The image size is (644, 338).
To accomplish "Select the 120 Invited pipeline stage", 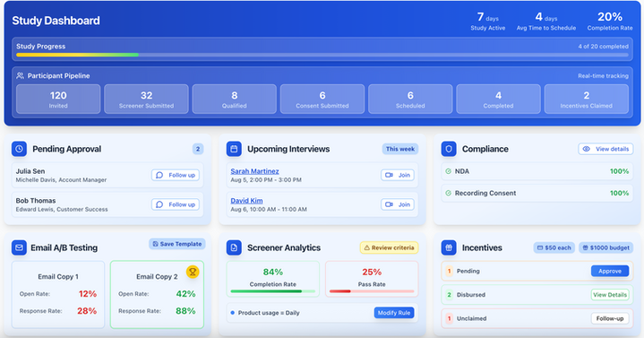I will 58,100.
